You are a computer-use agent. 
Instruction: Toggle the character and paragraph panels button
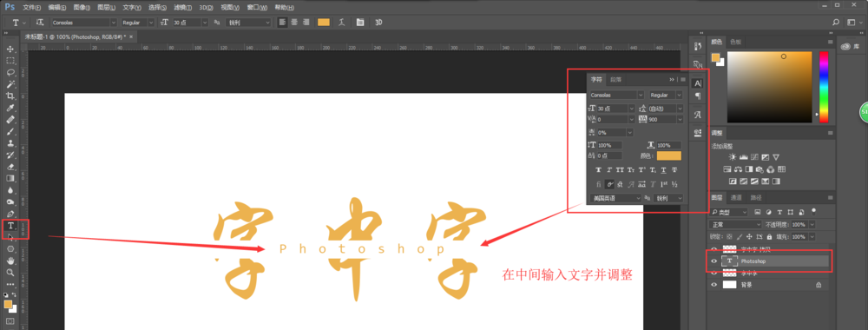pyautogui.click(x=360, y=23)
